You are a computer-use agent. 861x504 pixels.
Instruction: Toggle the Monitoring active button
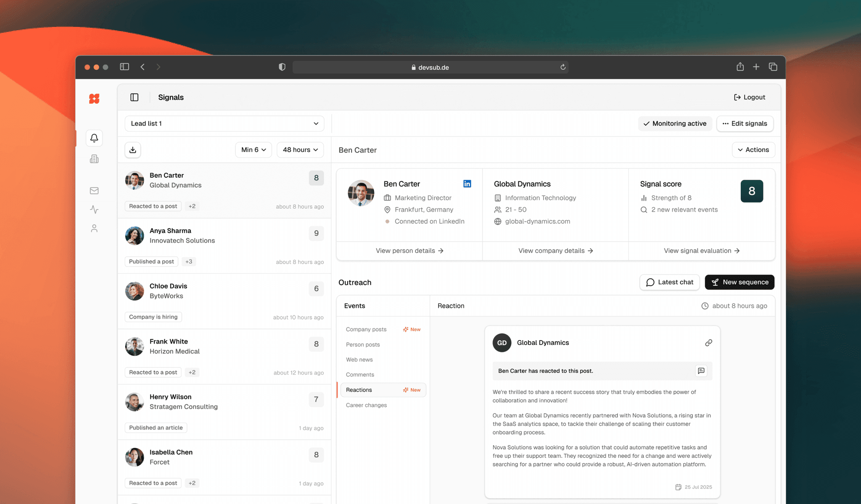coord(675,123)
